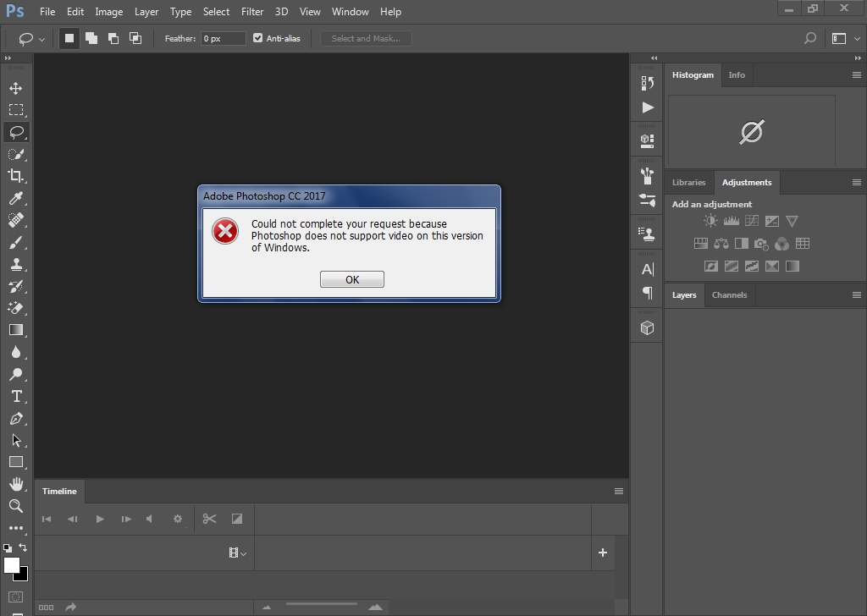Switch to the Channels tab

729,295
